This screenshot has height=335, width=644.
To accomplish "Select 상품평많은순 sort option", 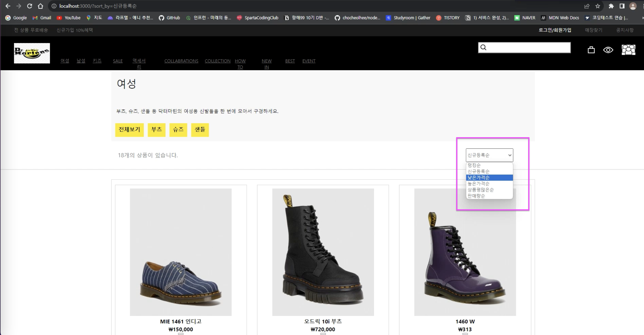I will (x=489, y=190).
